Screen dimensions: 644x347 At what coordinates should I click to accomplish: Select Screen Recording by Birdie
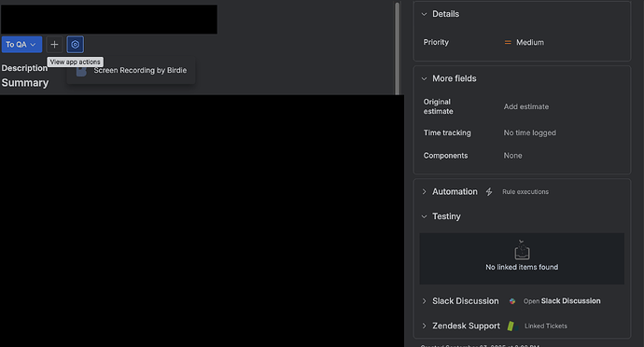(131, 71)
